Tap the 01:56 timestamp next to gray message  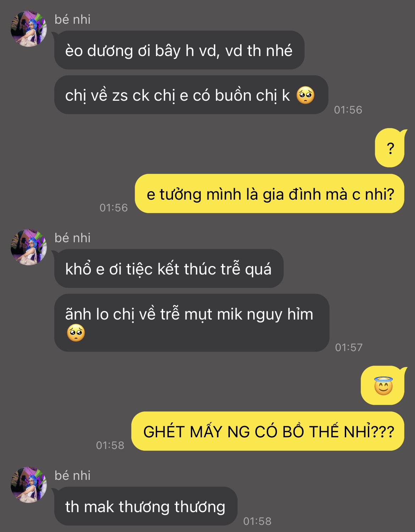348,110
